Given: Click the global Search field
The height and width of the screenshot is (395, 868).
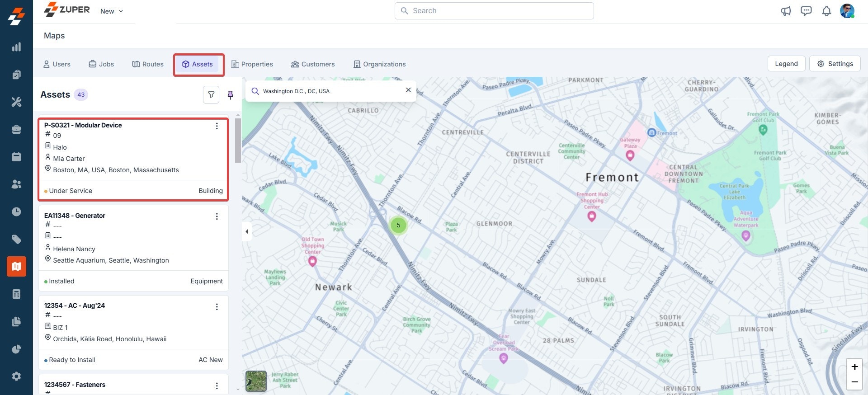Looking at the screenshot, I should pyautogui.click(x=494, y=11).
